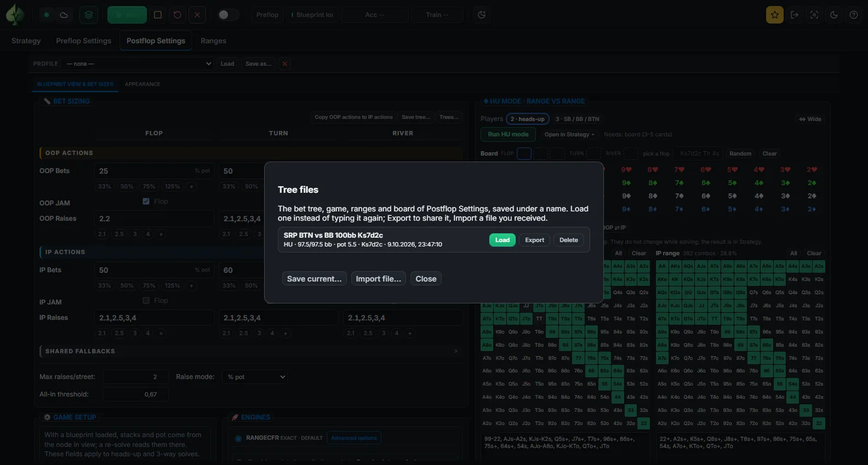Image resolution: width=868 pixels, height=465 pixels.
Task: Click the Max raises/street input field
Action: (x=135, y=377)
